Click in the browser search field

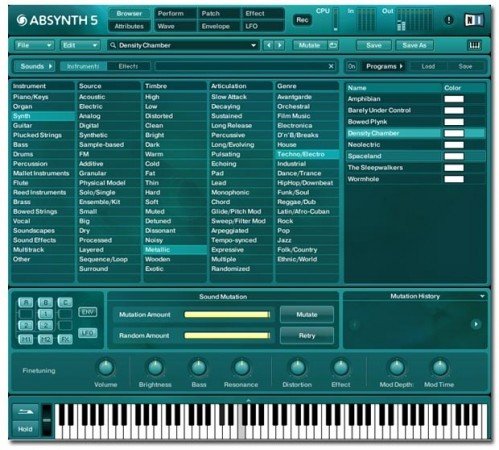[x=241, y=66]
